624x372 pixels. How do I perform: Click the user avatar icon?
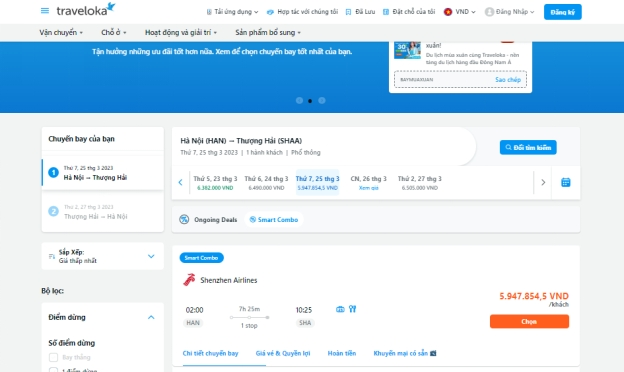489,12
